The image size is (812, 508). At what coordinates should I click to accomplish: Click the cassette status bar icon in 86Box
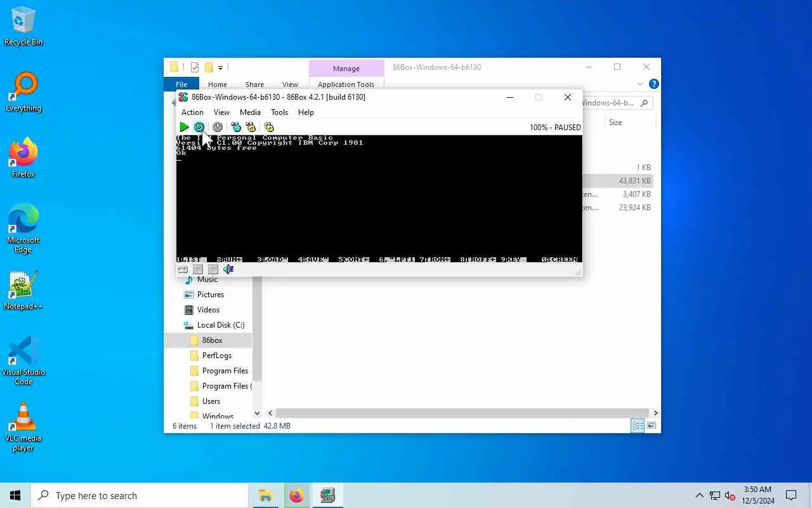183,269
